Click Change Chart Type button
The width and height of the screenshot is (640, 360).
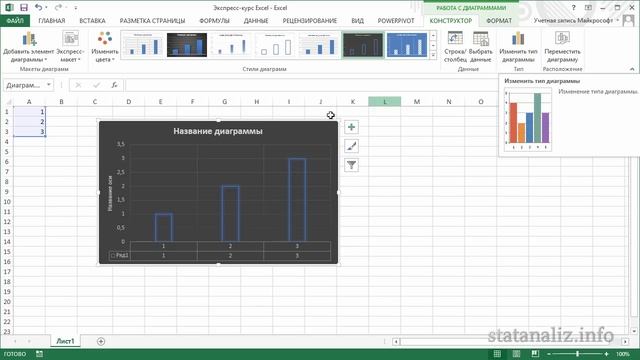tap(518, 47)
